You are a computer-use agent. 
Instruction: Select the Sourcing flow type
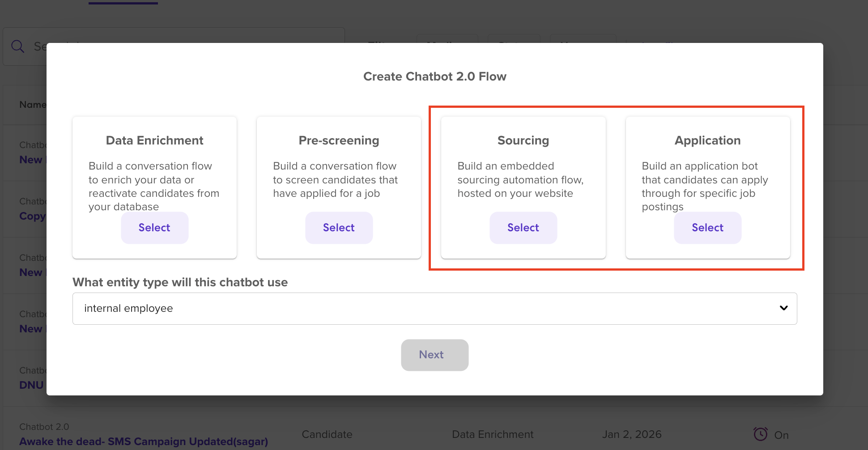(523, 228)
